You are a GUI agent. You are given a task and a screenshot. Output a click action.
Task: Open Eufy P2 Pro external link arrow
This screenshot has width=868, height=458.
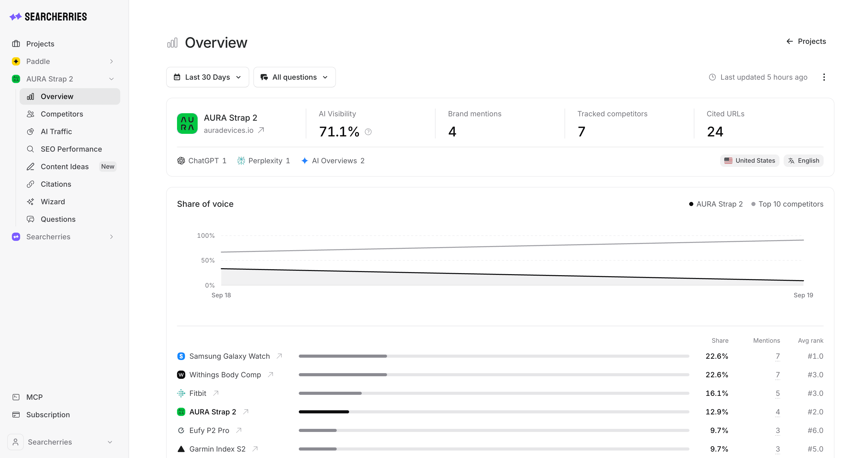coord(239,430)
